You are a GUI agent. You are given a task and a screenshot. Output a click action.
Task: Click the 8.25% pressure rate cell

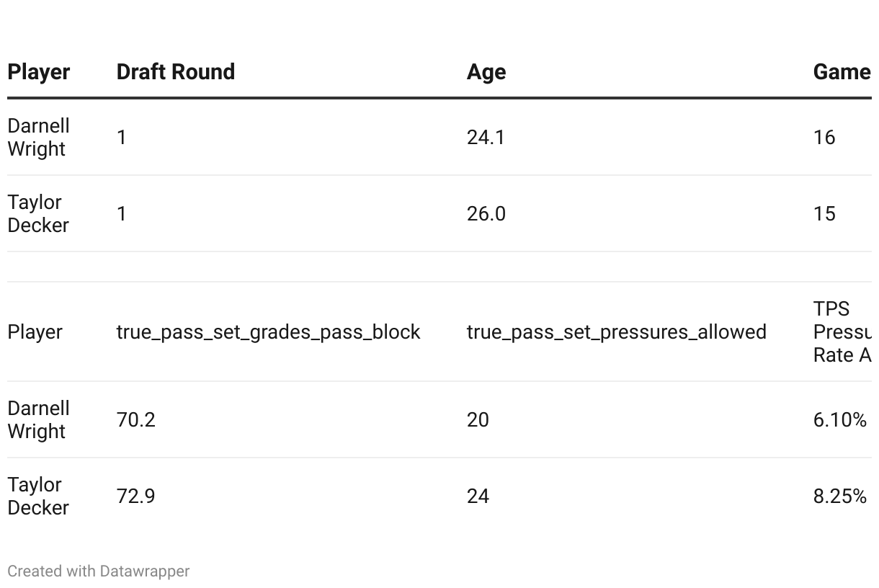point(840,496)
